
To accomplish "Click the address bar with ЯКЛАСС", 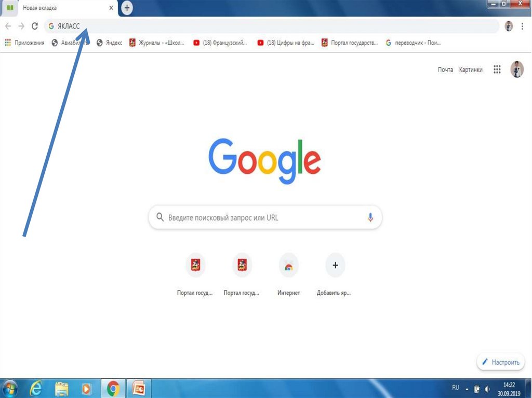I will coord(271,26).
